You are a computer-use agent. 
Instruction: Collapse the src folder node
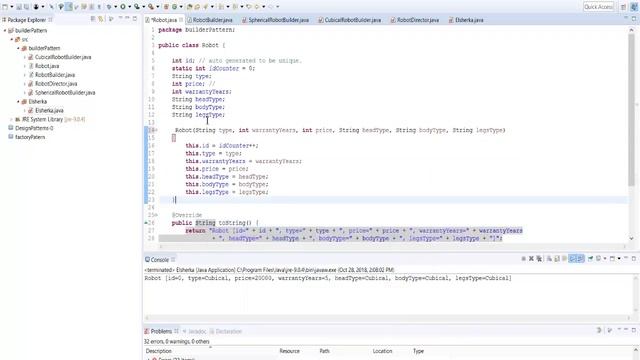tap(11, 40)
